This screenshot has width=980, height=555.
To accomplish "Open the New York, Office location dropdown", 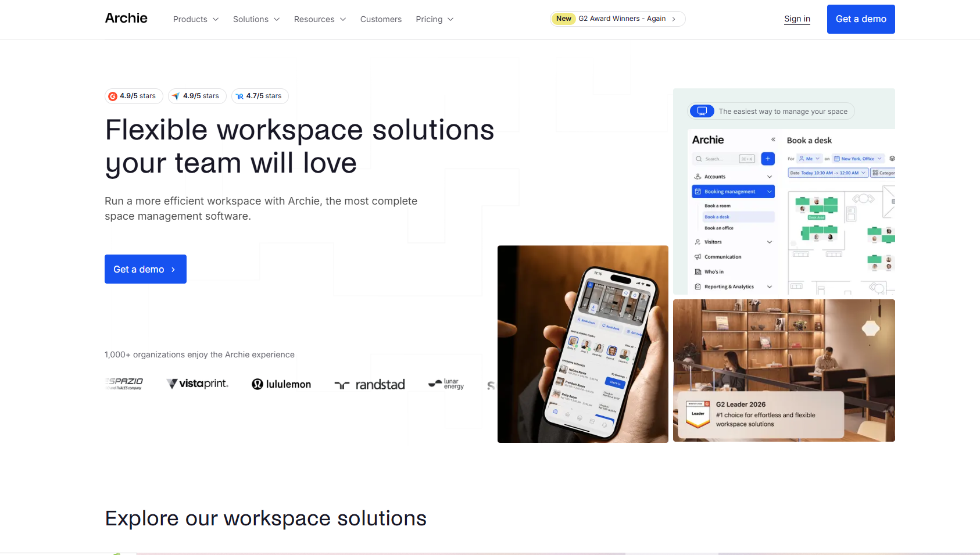I will tap(858, 159).
